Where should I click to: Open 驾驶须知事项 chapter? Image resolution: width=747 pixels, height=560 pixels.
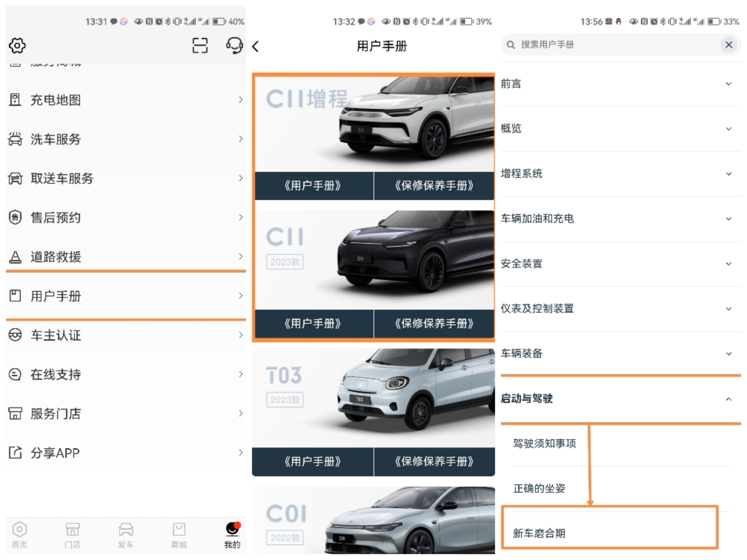(x=621, y=444)
